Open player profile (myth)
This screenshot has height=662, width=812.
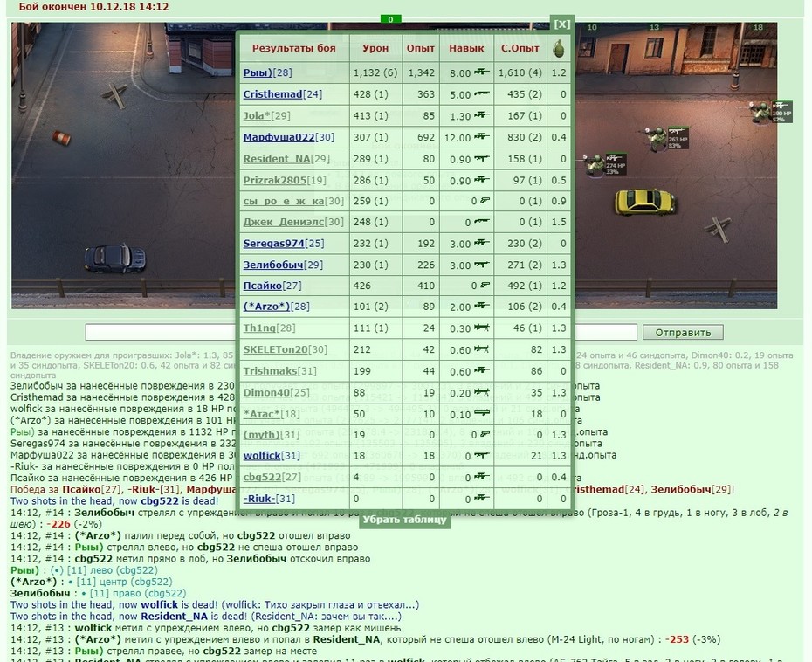tap(262, 435)
